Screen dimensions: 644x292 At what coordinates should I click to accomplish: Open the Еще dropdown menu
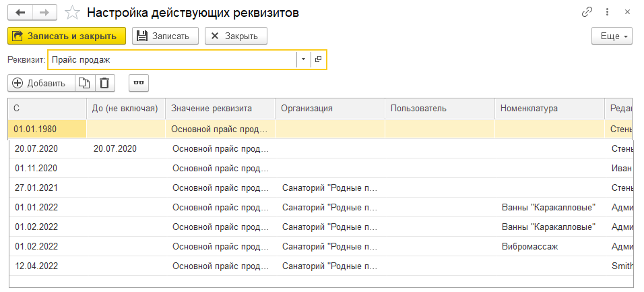point(612,36)
